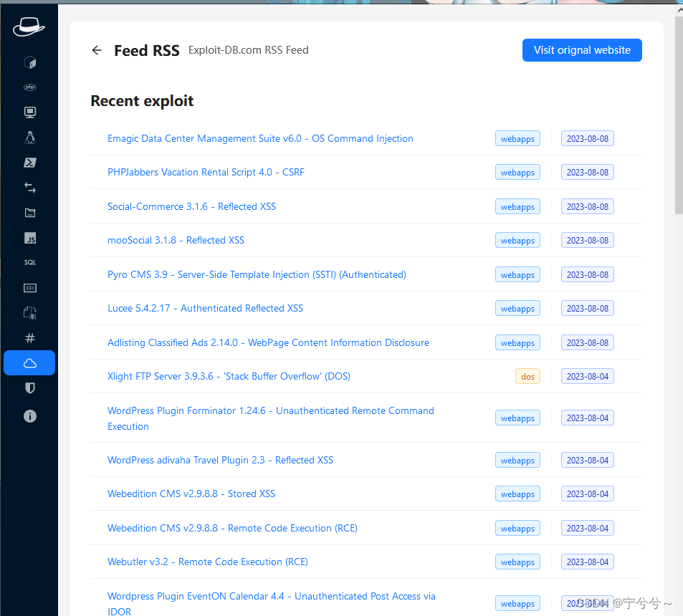
Task: Click webapps tag in Forminator row
Action: pyautogui.click(x=517, y=418)
